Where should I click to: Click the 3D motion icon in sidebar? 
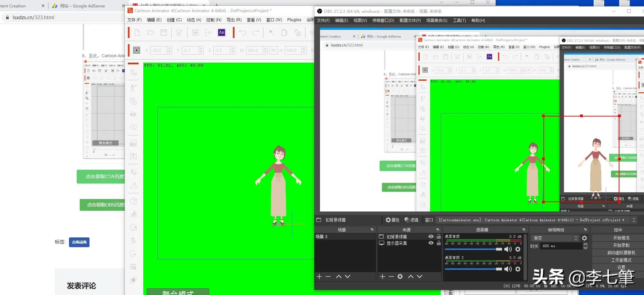coord(134,172)
